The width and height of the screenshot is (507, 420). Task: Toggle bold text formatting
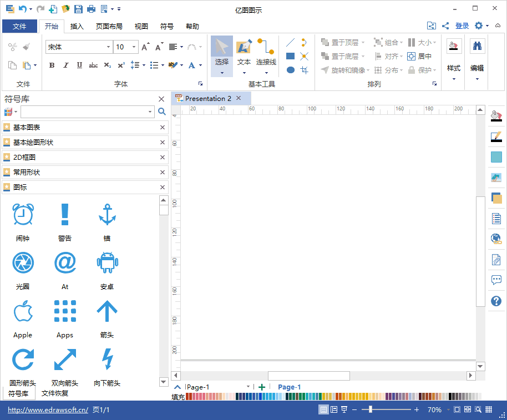click(52, 65)
